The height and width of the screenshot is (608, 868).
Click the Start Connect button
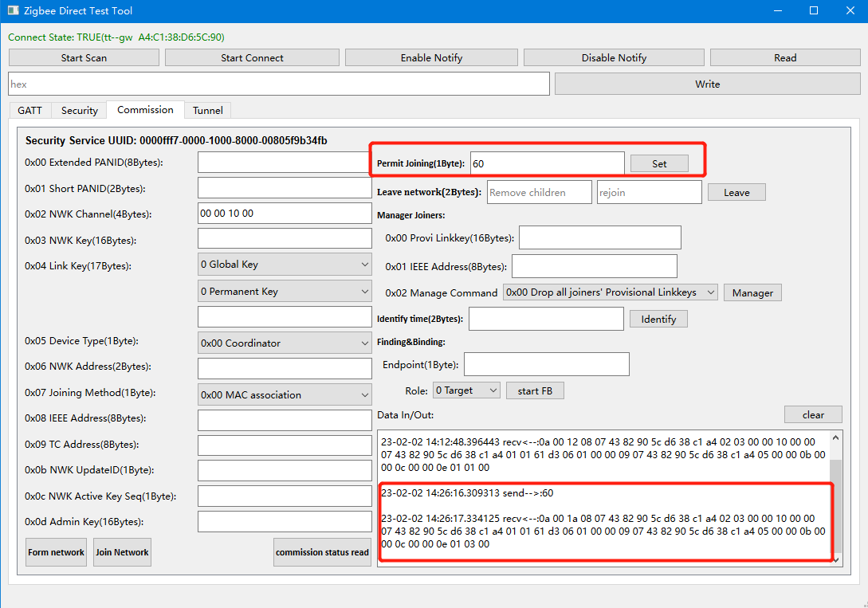click(x=252, y=57)
